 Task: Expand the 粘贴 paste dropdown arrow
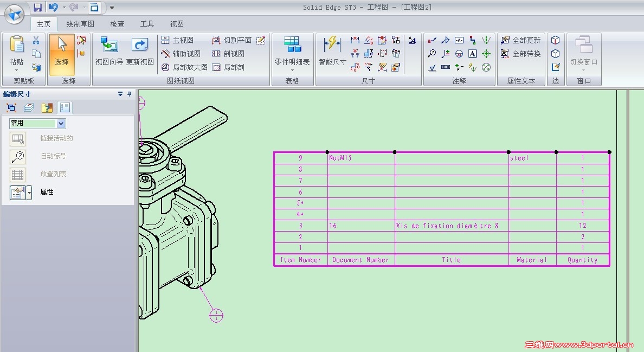click(16, 70)
